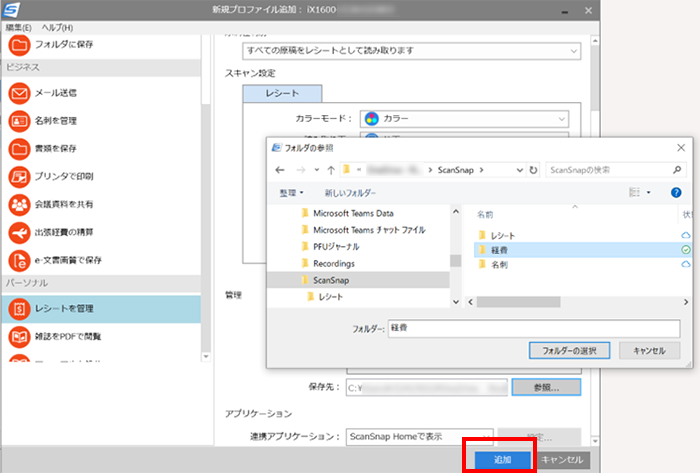Pick the e-文書画質で保存 profile icon

19,260
